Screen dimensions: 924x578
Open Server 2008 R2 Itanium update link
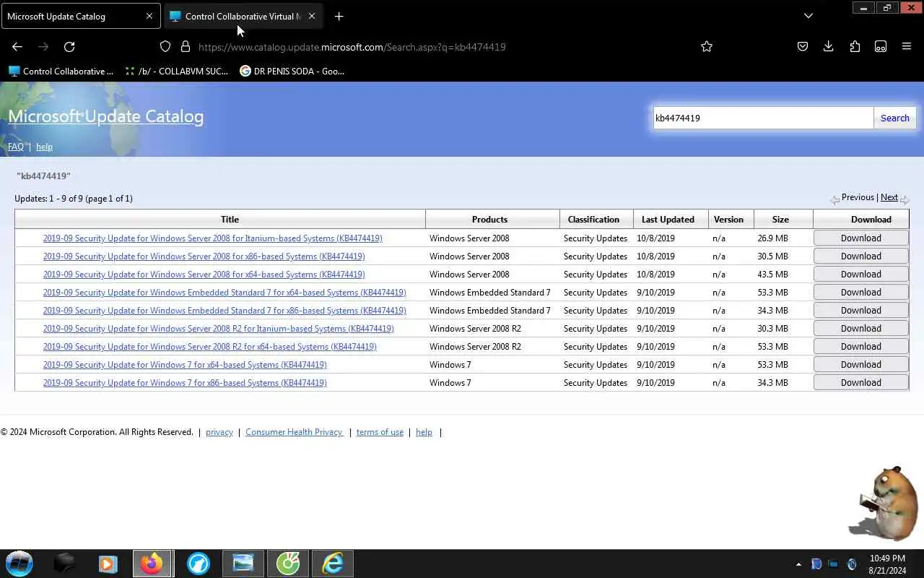pyautogui.click(x=218, y=329)
